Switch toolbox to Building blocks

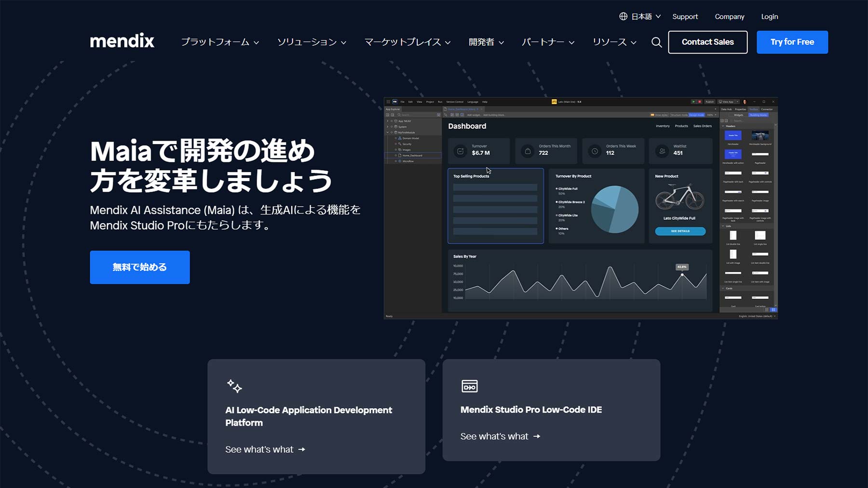(x=758, y=115)
